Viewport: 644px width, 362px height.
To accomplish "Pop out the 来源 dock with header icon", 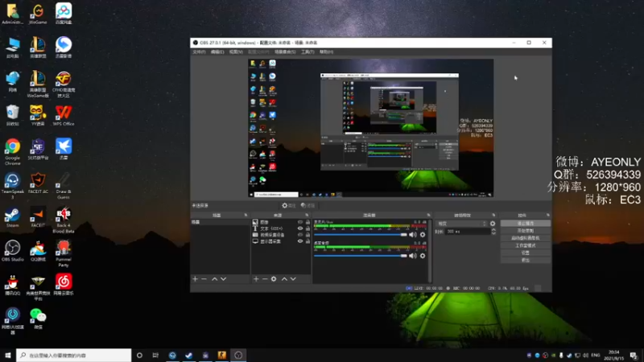I will 307,215.
